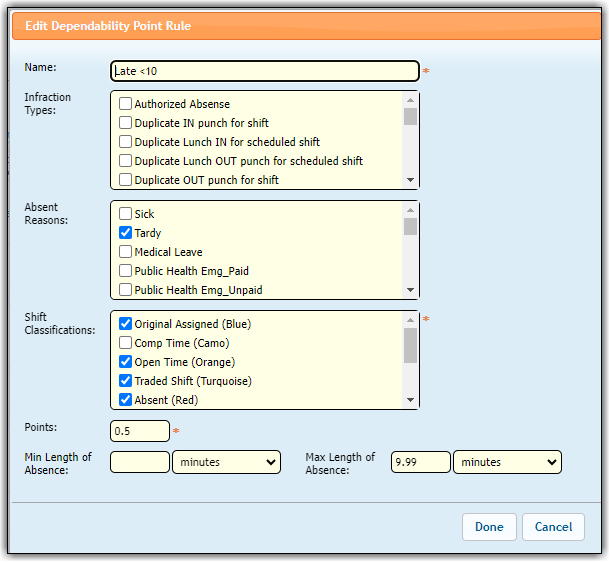Viewport: 610px width, 562px height.
Task: Tick the Sick absent reason
Action: (x=125, y=214)
